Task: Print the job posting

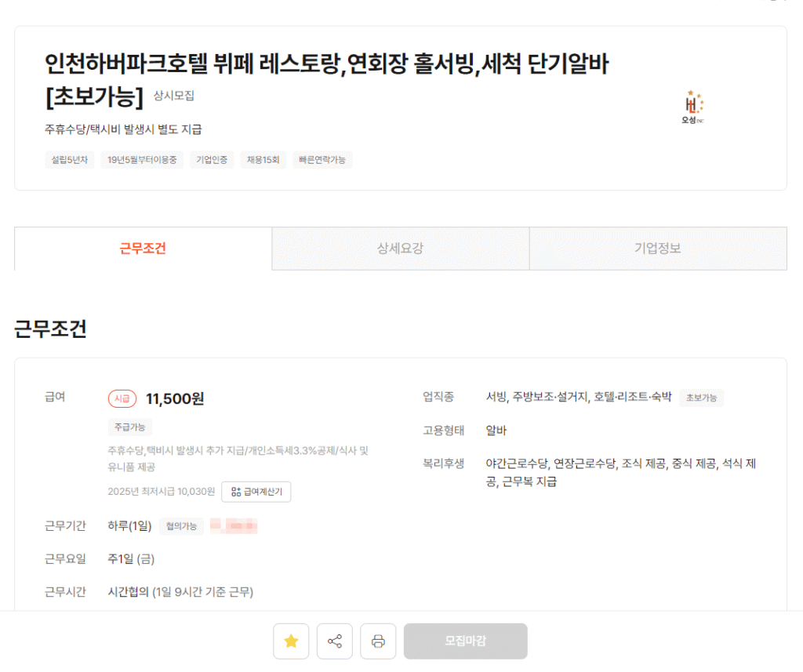Action: (x=377, y=641)
